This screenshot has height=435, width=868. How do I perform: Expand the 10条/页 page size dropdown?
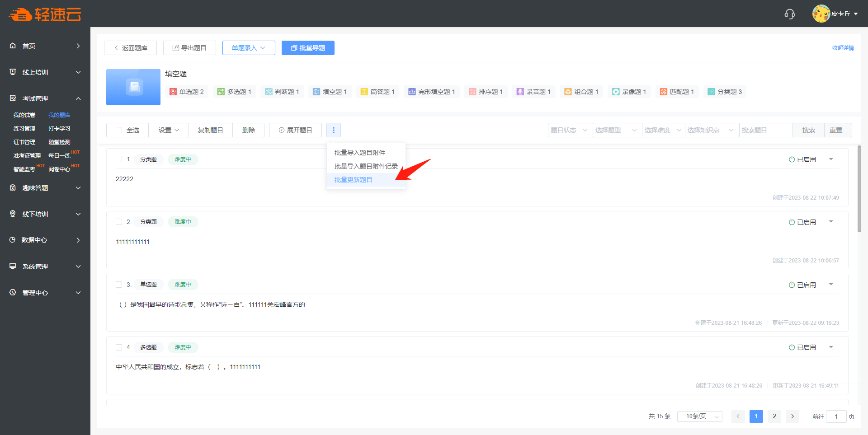click(x=699, y=416)
